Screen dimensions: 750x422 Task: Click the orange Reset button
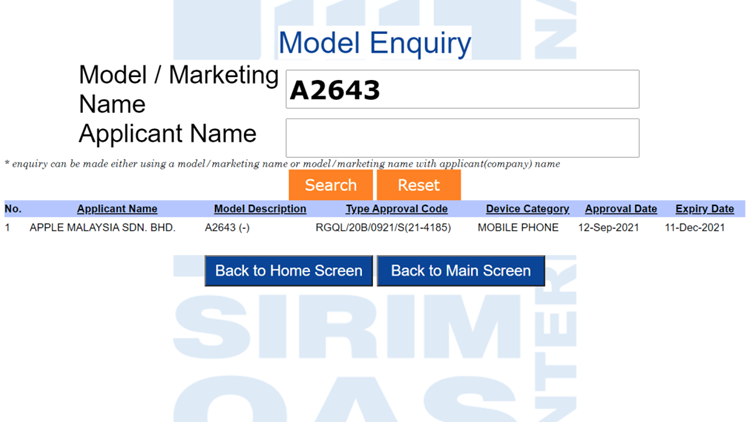click(419, 185)
